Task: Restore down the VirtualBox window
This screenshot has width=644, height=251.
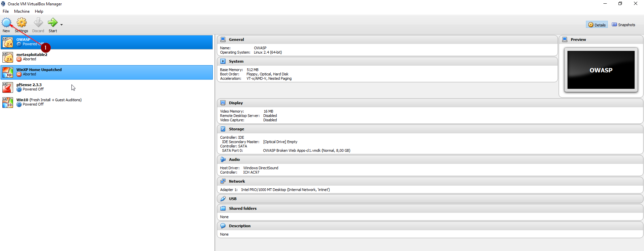Action: [x=620, y=4]
